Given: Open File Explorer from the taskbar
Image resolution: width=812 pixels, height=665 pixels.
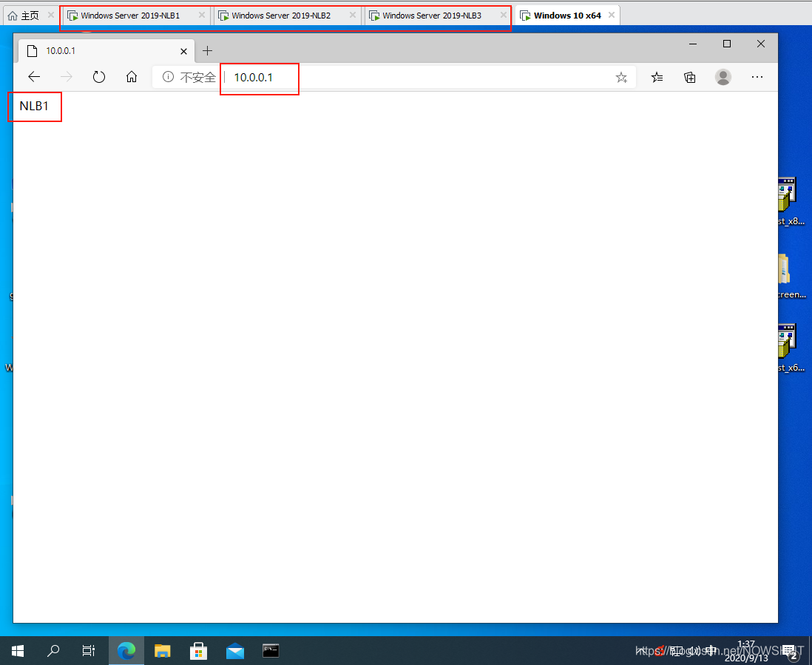Looking at the screenshot, I should (x=163, y=651).
